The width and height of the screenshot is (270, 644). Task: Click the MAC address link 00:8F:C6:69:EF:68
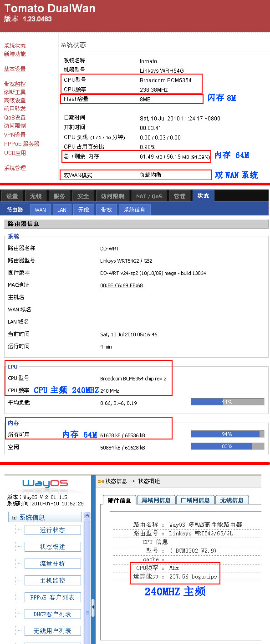(x=122, y=285)
